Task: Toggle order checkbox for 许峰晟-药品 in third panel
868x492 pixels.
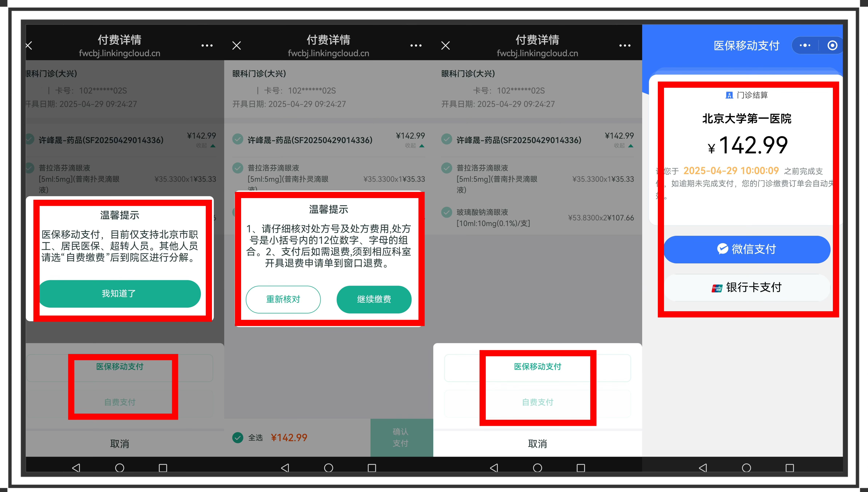Action: (447, 139)
